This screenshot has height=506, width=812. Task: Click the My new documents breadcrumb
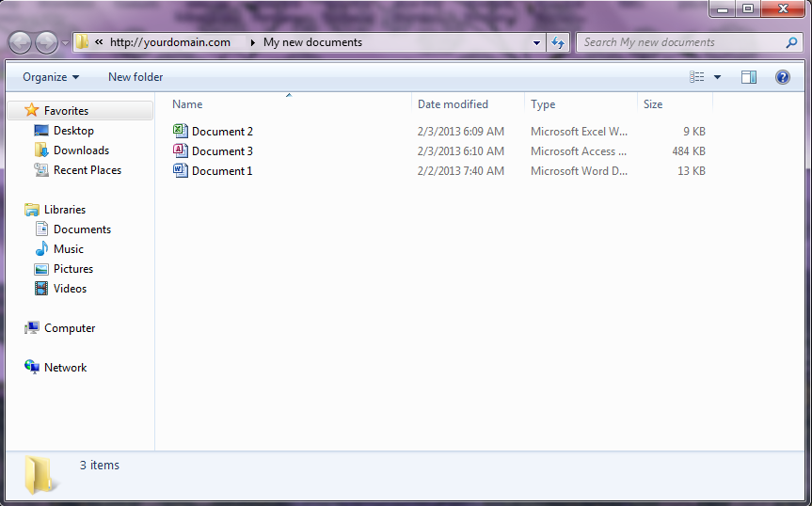click(x=312, y=42)
